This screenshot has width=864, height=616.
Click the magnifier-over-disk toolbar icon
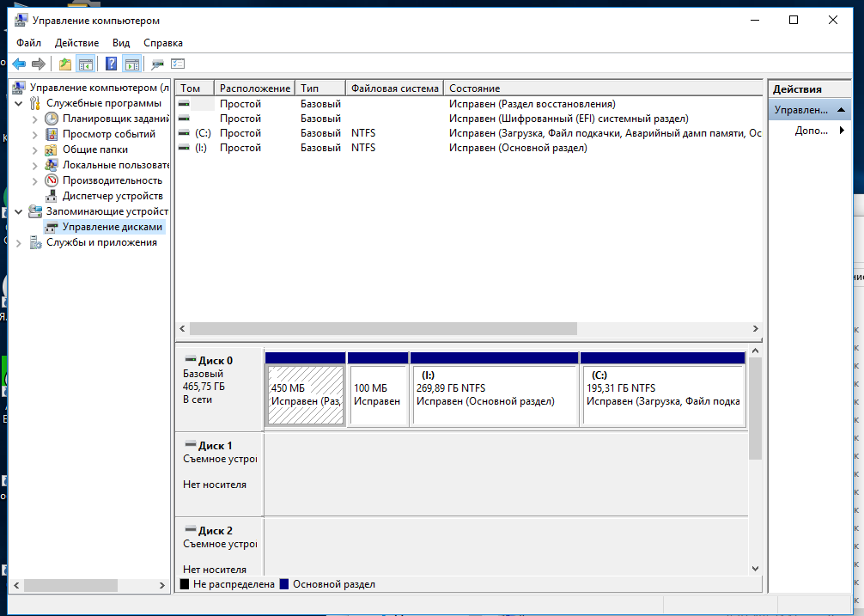[x=157, y=64]
